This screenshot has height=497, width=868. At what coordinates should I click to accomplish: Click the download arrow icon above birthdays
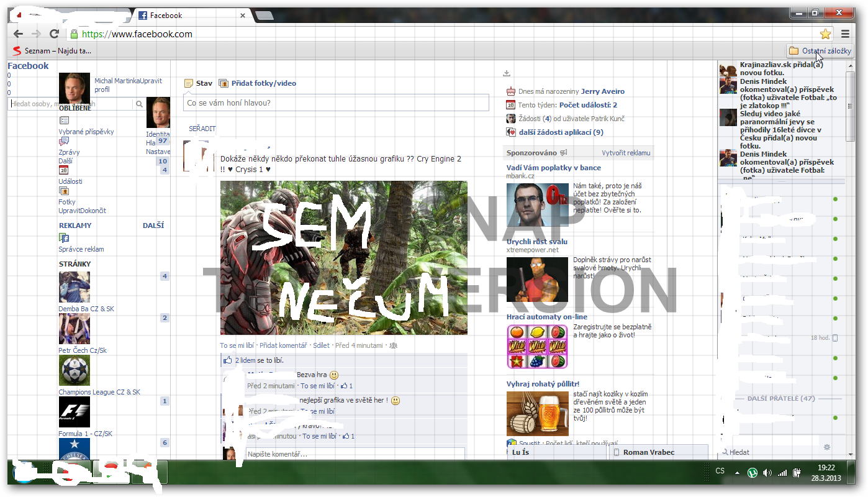point(507,73)
